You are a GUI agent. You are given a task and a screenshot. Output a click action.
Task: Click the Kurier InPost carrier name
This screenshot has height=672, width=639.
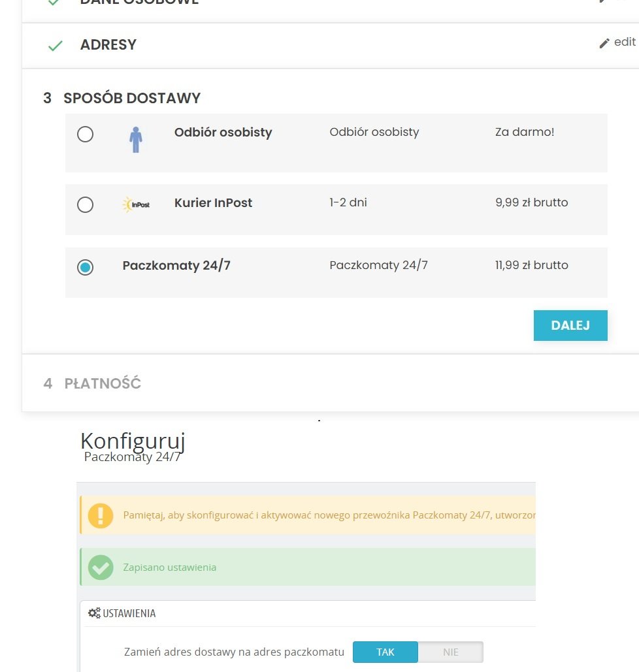tap(213, 202)
